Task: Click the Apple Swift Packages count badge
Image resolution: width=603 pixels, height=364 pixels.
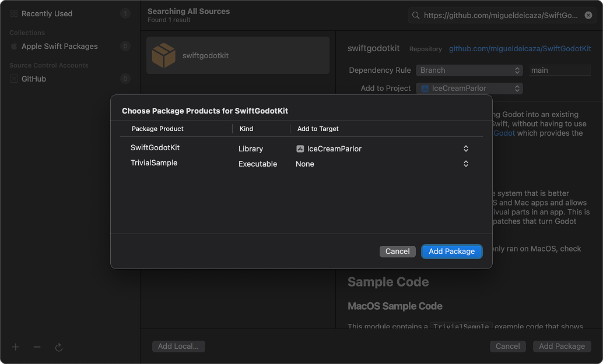Action: tap(125, 47)
